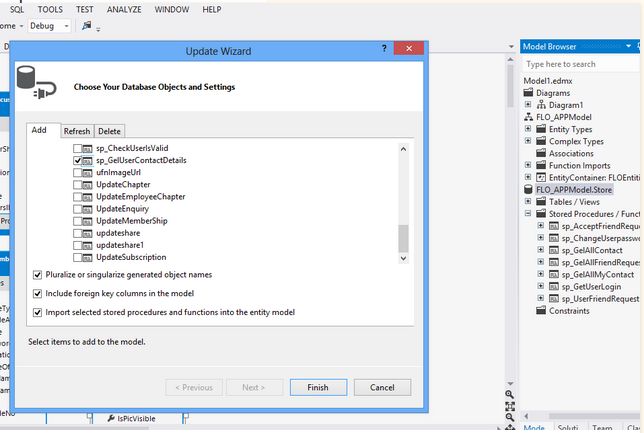Click the sp_AcceptFriendRequest procedure icon
The width and height of the screenshot is (644, 433).
pos(554,226)
